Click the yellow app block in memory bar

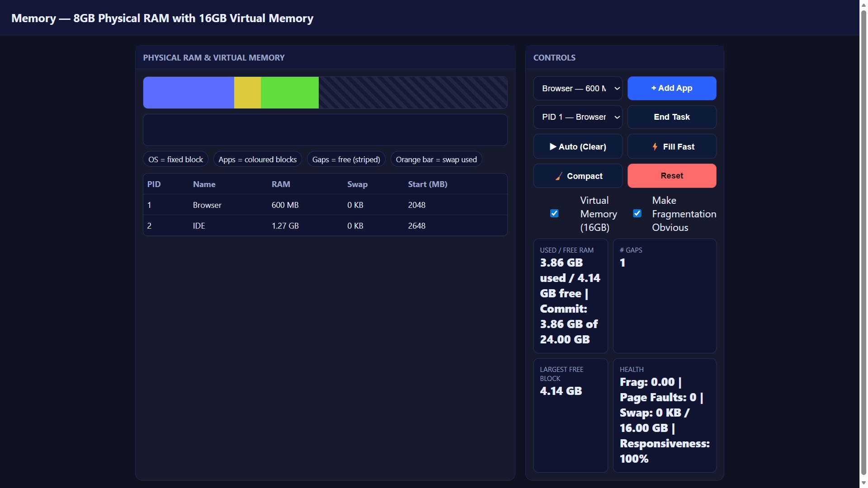click(247, 92)
